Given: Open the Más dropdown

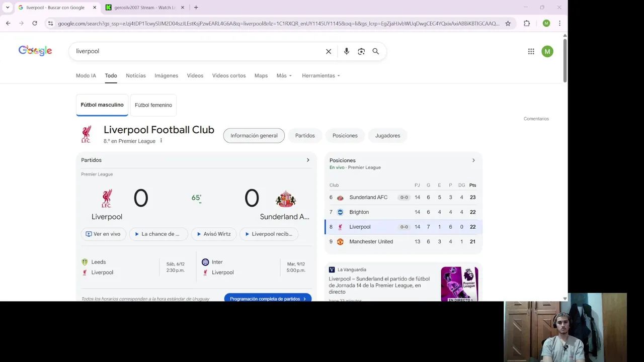Looking at the screenshot, I should 284,75.
